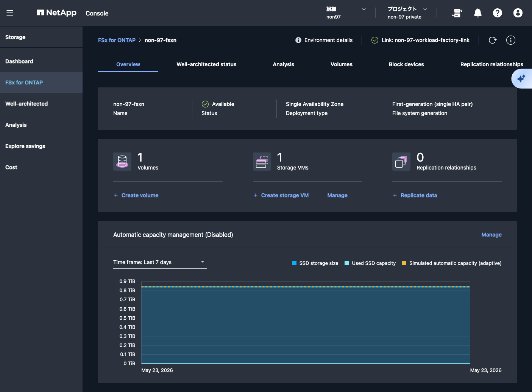Image resolution: width=532 pixels, height=392 pixels.
Task: Click the Replication relationships icon
Action: 401,162
